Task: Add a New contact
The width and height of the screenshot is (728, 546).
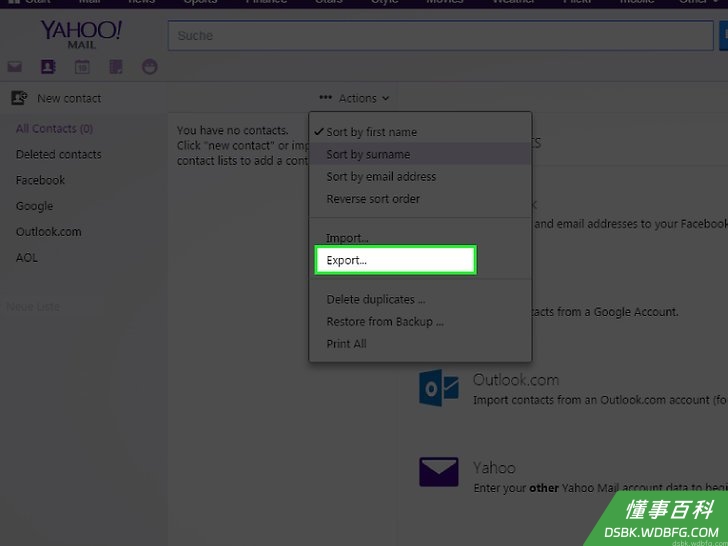Action: (x=69, y=98)
